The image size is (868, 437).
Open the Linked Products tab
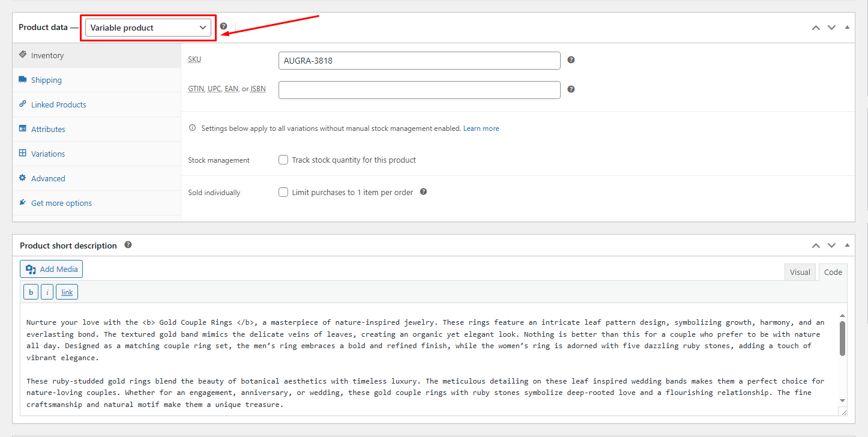pos(97,104)
